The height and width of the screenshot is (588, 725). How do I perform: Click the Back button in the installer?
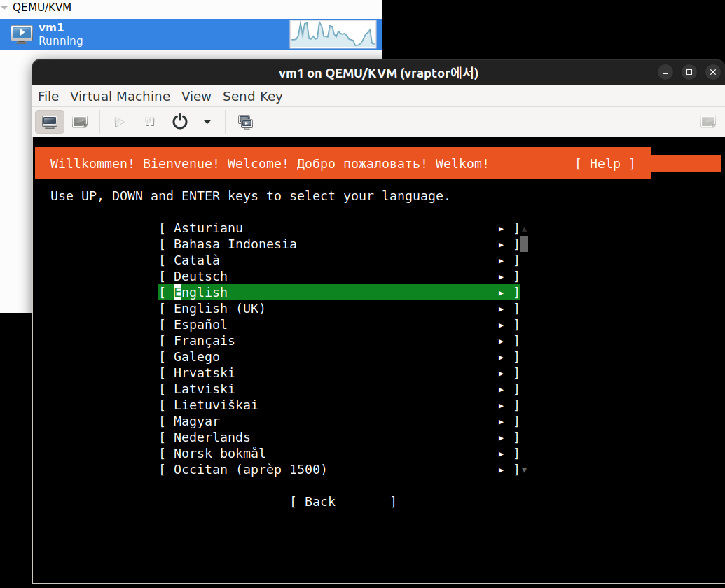[x=343, y=502]
